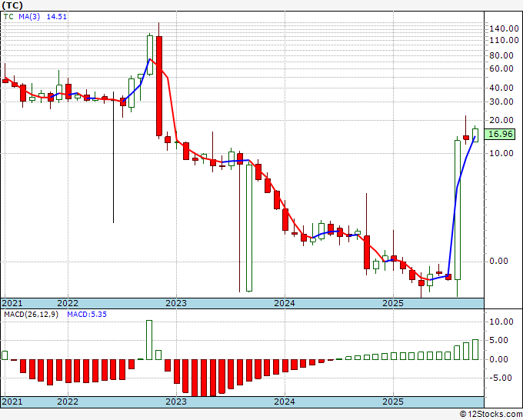Click 2025 on the MACD panel timeline
This screenshot has height=420, width=523.
tap(393, 402)
